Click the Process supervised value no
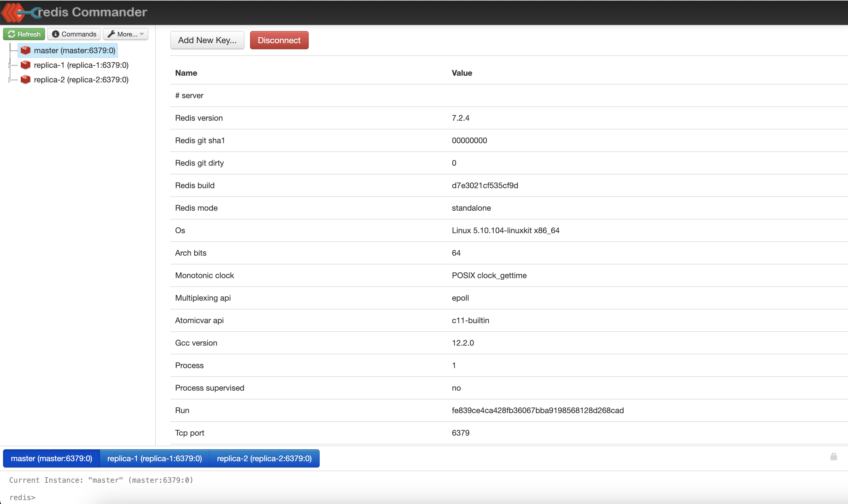Screen dimensions: 848x504 [x=456, y=388]
